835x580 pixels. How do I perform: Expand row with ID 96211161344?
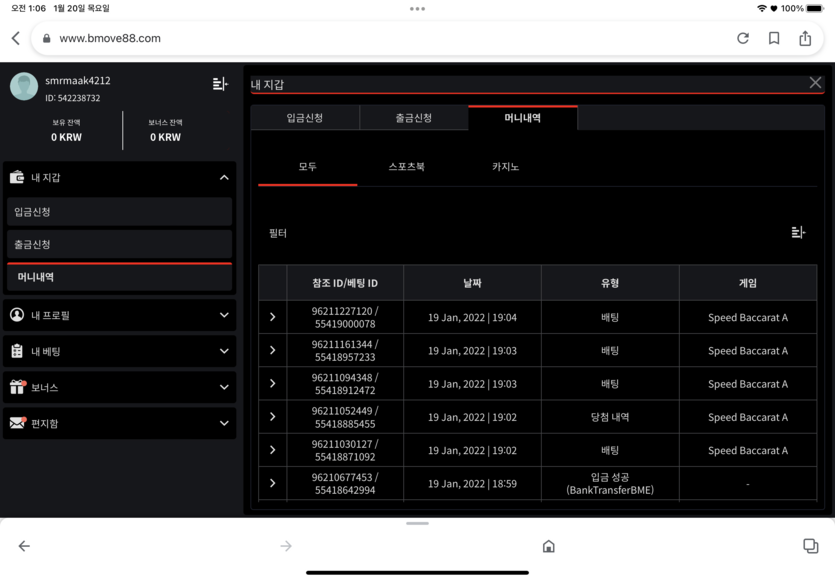(x=273, y=350)
